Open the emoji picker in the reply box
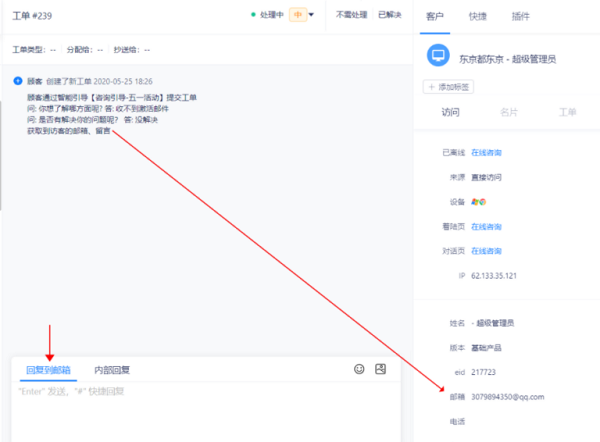The image size is (600, 442). click(x=359, y=369)
